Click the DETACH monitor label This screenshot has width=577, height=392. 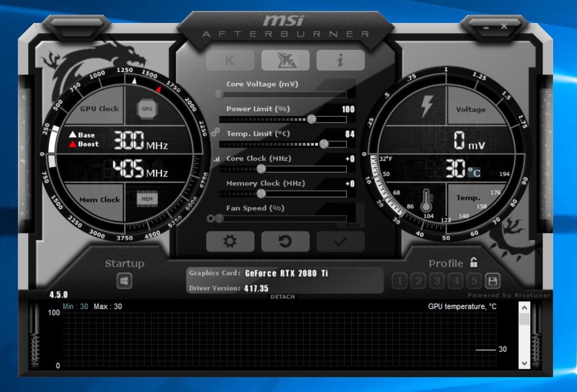pos(282,297)
